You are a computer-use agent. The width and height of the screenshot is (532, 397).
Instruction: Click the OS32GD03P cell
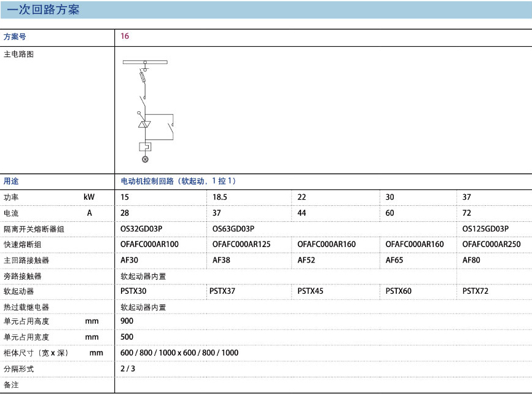(x=141, y=229)
